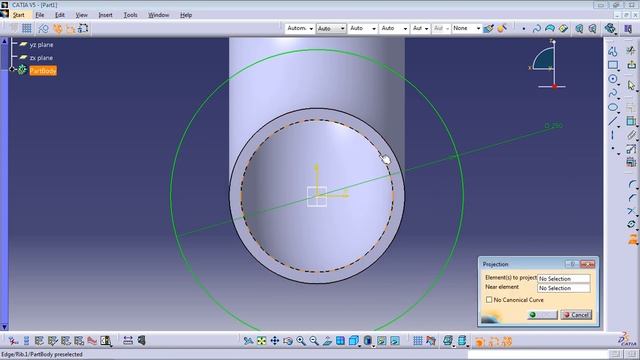Choose the Corner tool in right toolbar
This screenshot has width=640, height=360.
(x=631, y=185)
